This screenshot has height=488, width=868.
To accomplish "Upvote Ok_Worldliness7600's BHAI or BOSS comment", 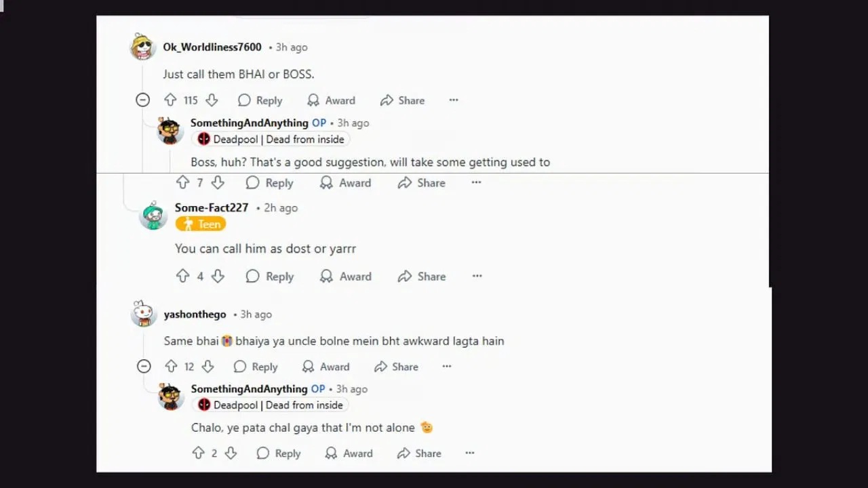I will click(170, 100).
